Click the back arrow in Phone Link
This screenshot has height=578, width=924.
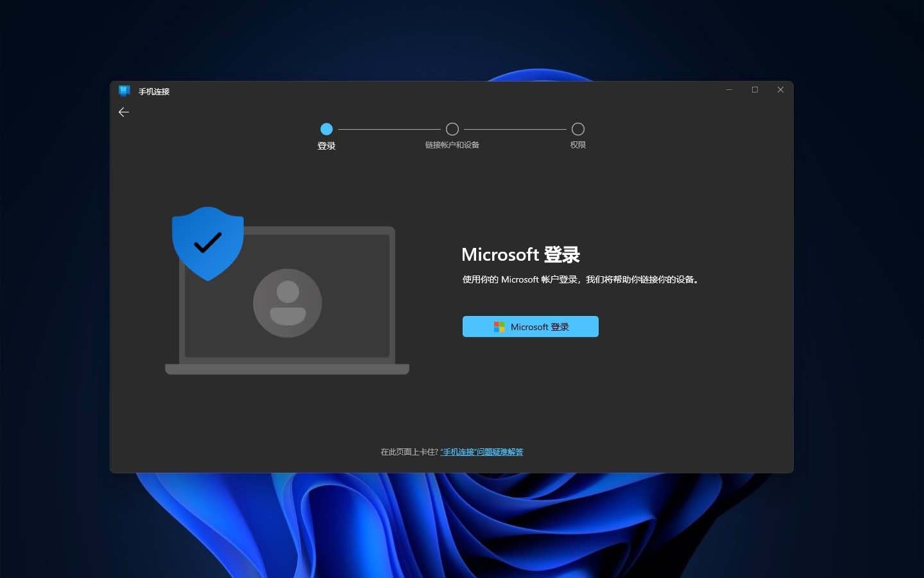tap(124, 112)
